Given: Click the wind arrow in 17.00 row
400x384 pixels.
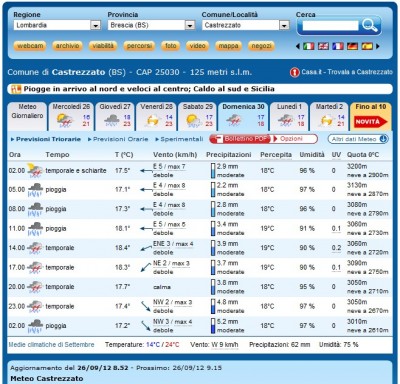Looking at the screenshot, I should [146, 267].
